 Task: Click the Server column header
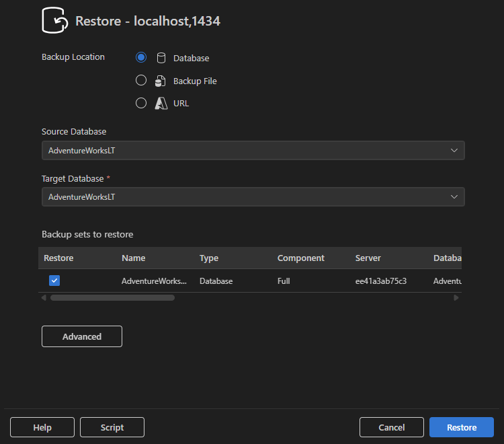click(368, 258)
